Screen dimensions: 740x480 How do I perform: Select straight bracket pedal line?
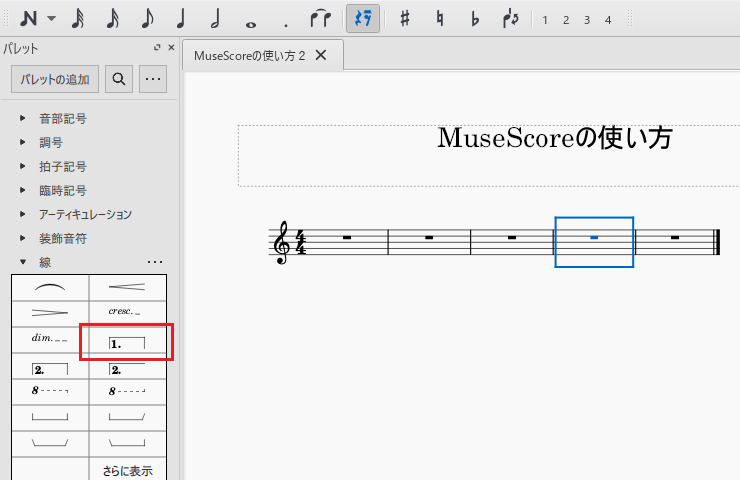[50, 418]
